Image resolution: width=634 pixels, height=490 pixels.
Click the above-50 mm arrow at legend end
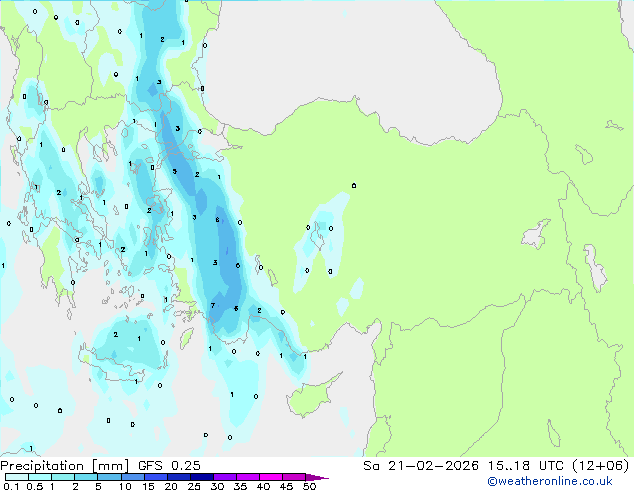317,477
